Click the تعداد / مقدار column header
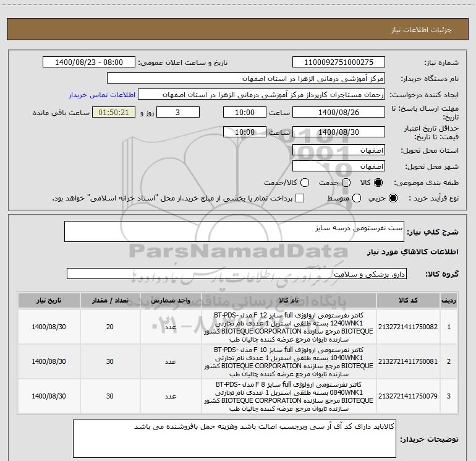Image resolution: width=476 pixels, height=461 pixels. coord(110,300)
